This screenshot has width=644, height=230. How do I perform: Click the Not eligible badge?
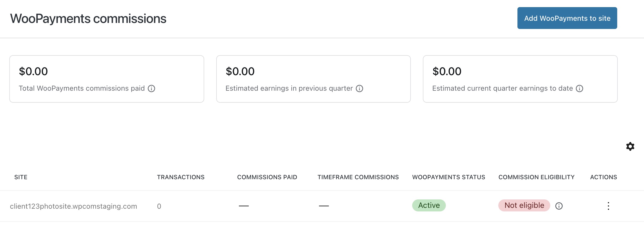point(524,205)
